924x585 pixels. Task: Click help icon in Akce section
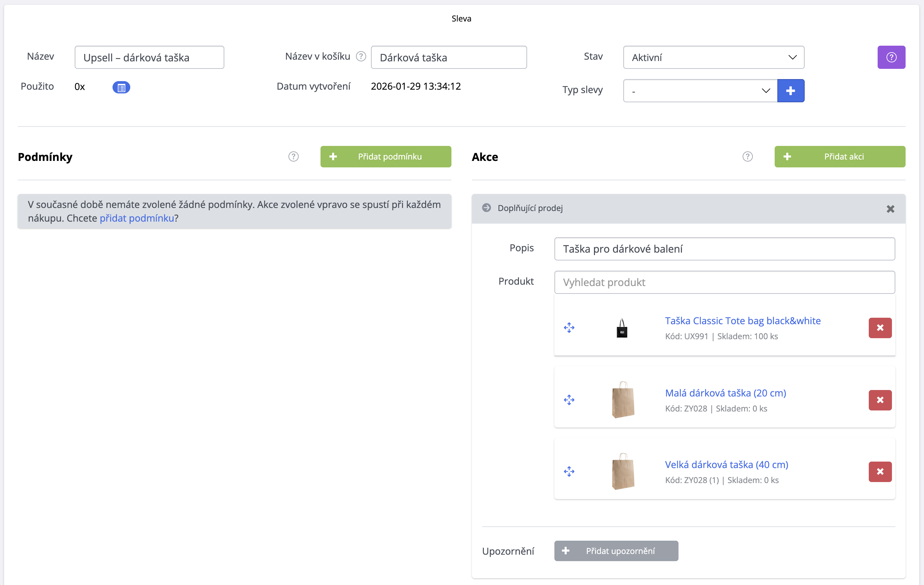coord(747,156)
